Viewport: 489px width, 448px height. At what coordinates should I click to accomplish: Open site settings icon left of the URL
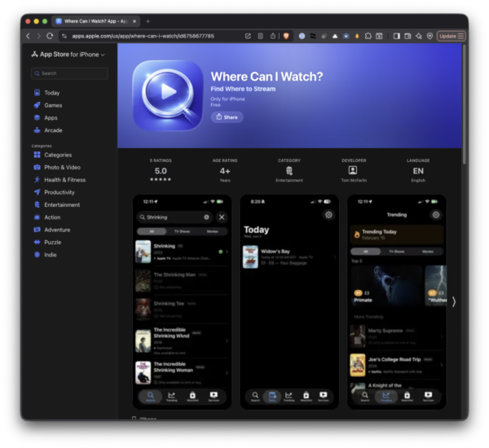(64, 36)
